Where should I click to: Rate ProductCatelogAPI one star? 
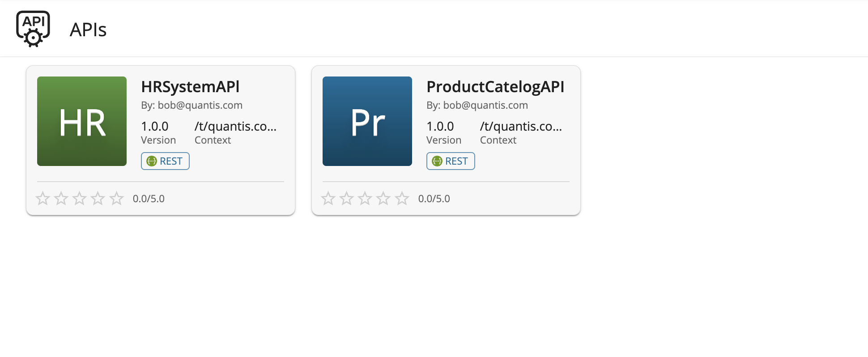click(x=328, y=198)
